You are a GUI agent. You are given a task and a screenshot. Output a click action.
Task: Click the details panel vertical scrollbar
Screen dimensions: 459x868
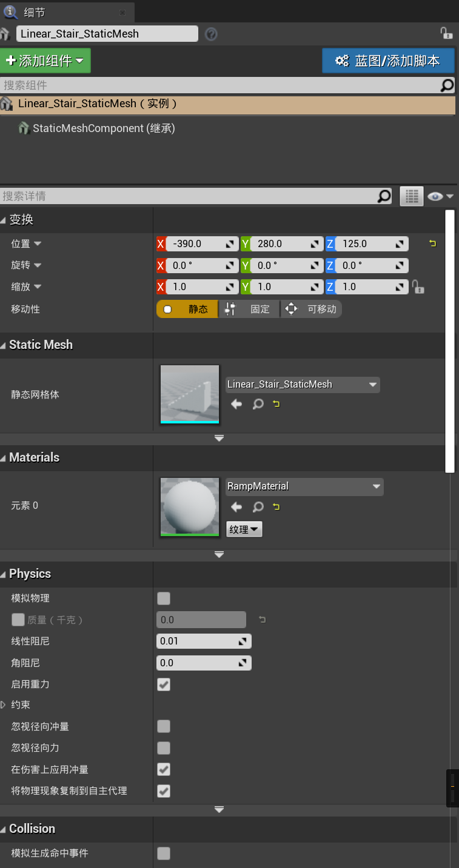(449, 341)
